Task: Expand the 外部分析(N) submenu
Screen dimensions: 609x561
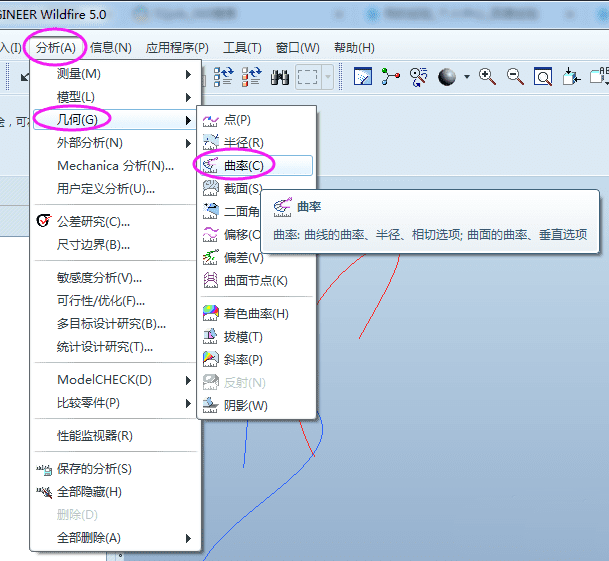Action: click(116, 143)
